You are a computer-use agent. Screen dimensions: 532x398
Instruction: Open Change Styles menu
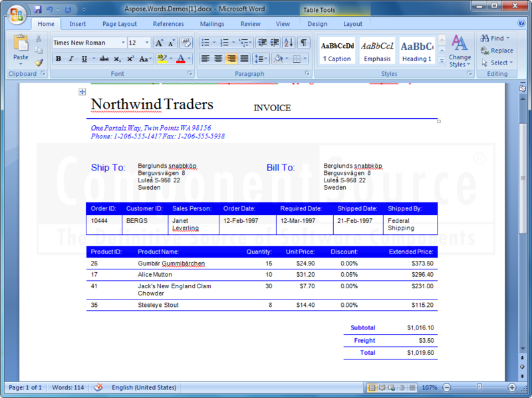pyautogui.click(x=460, y=51)
